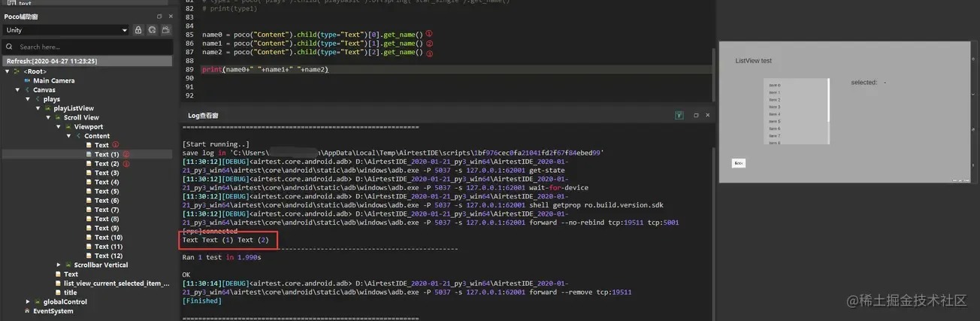The width and height of the screenshot is (980, 321).
Task: Float the Log viewer panel
Action: pos(696,115)
